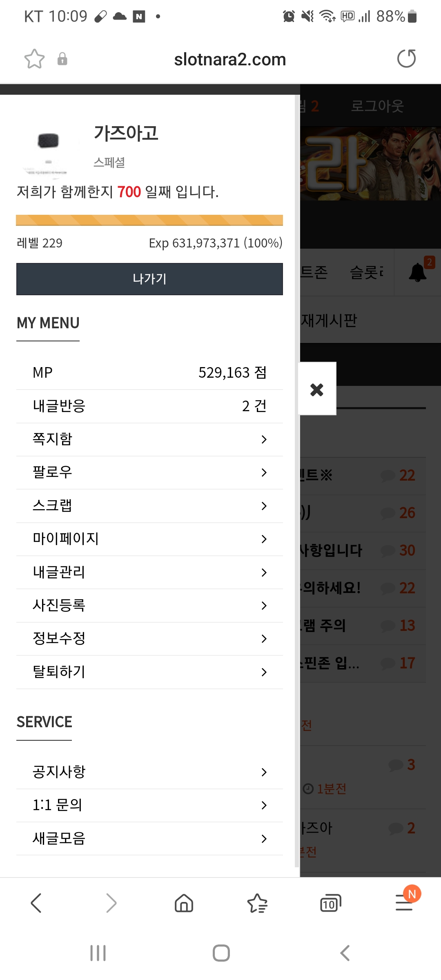Open 쪽지함 message box
441x980 pixels.
149,439
